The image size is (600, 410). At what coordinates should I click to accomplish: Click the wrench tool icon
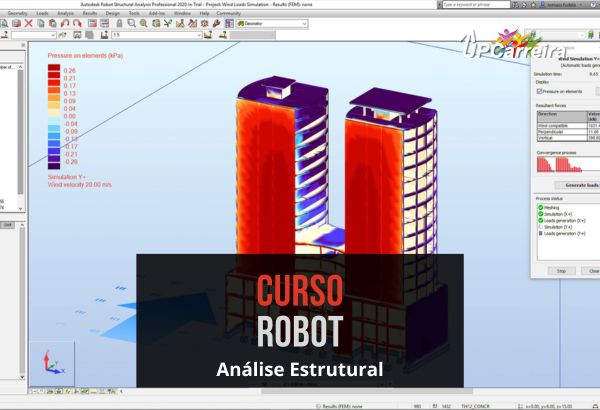click(216, 24)
